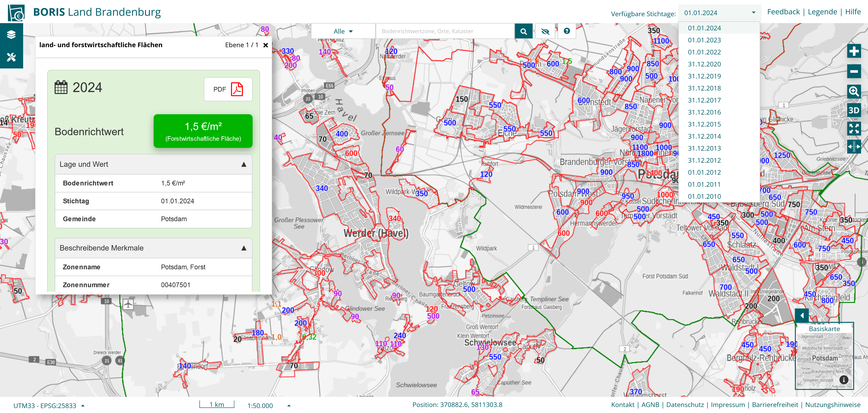Download the PDF report
This screenshot has height=413, width=868.
[228, 89]
